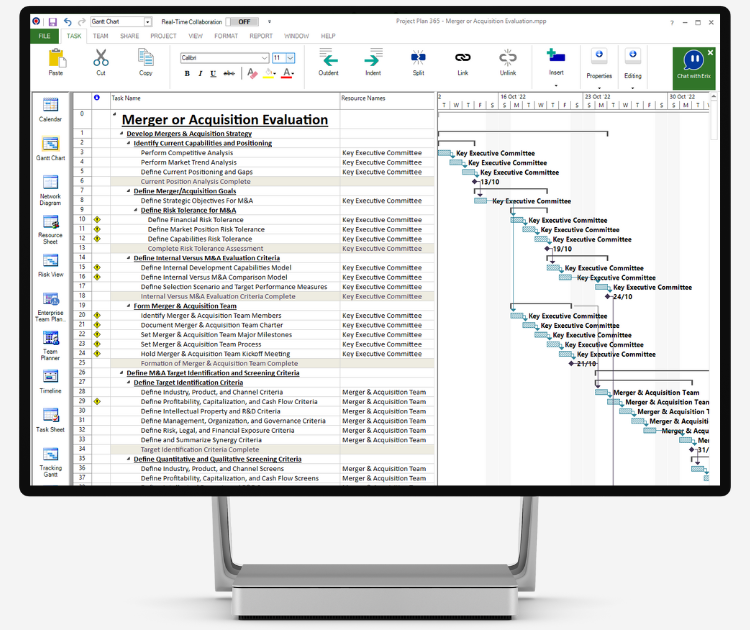750x630 pixels.
Task: Select milestone 'Current Position Analysis Complete'
Action: point(195,181)
